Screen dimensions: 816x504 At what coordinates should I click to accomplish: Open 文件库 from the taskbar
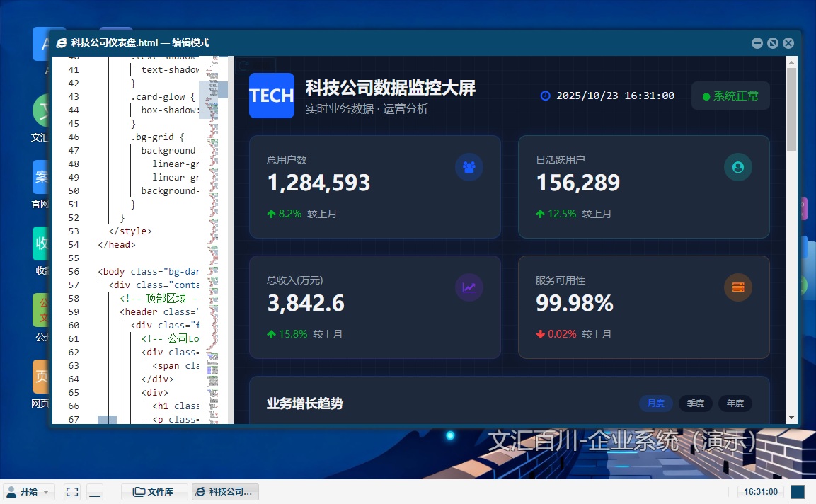pyautogui.click(x=154, y=492)
